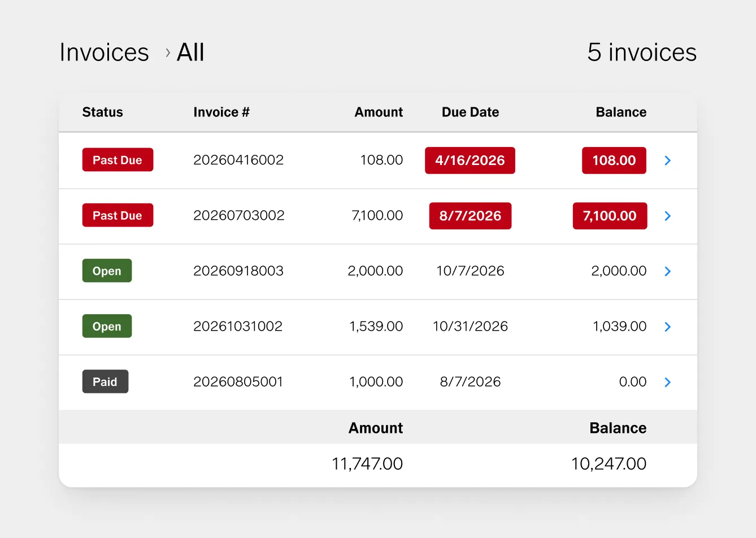Click the Past Due badge for invoice 20260703002

[x=118, y=215]
